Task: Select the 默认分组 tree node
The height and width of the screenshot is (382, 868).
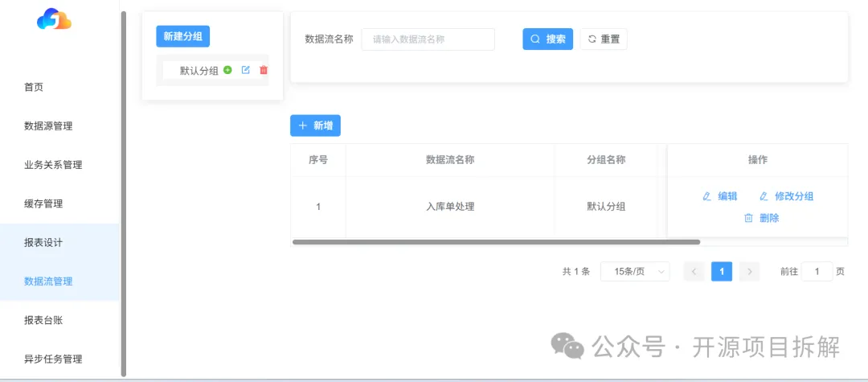Action: [x=199, y=70]
